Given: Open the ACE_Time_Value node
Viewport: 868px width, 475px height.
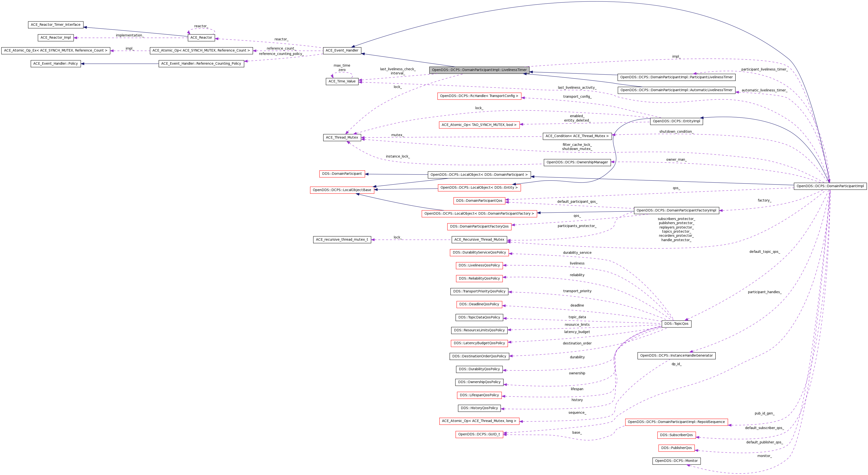Looking at the screenshot, I should 342,81.
